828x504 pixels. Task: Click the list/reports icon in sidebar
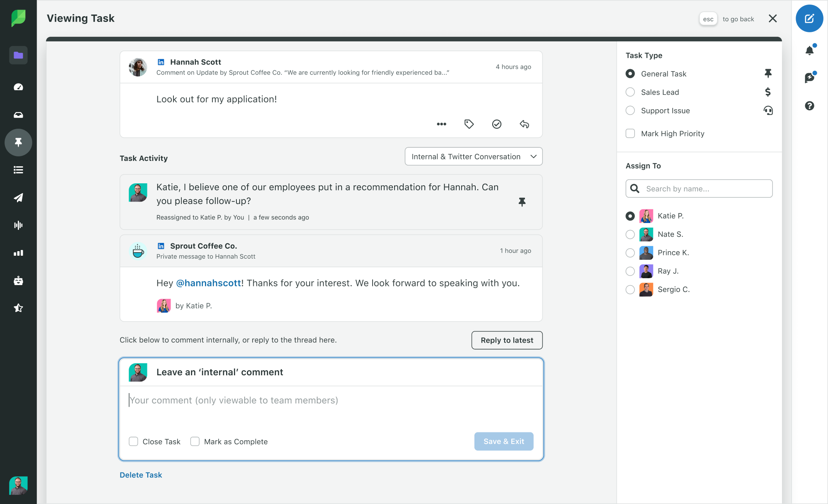point(18,170)
